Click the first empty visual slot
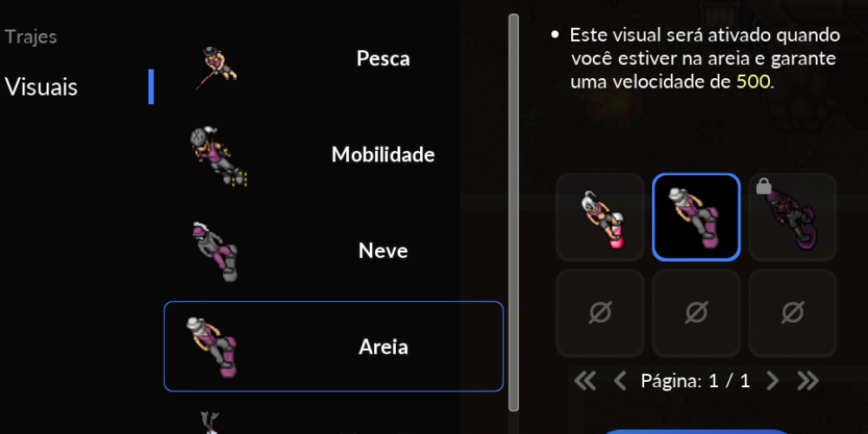 point(600,313)
